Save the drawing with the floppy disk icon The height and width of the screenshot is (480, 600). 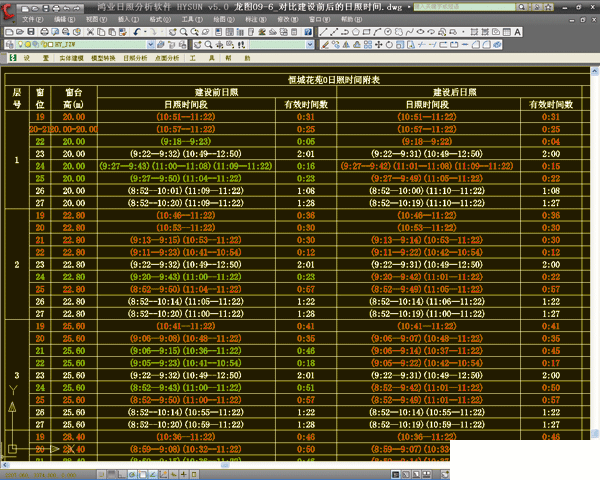click(31, 32)
